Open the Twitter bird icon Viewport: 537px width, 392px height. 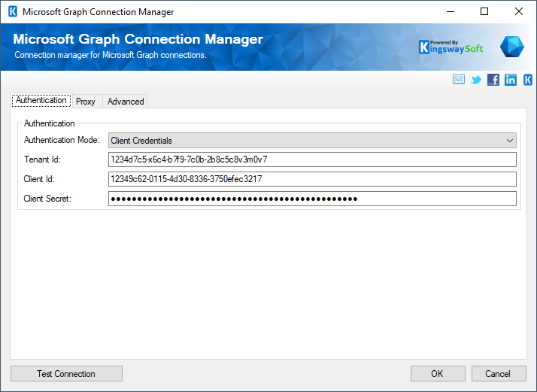pyautogui.click(x=476, y=80)
